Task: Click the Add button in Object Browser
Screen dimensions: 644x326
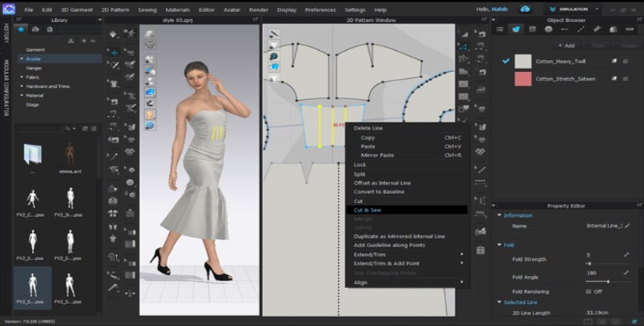Action: [x=565, y=45]
